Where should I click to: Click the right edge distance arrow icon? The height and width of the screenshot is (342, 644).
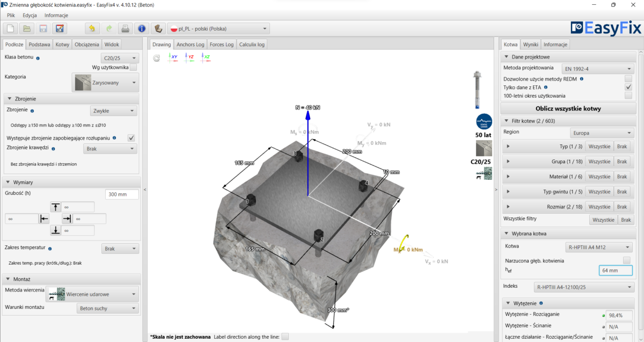(x=67, y=219)
